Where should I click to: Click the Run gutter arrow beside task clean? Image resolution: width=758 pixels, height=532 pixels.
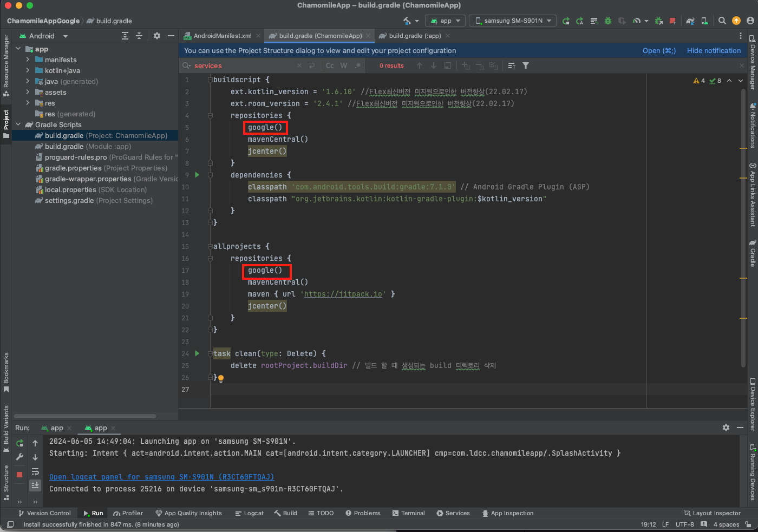coord(197,353)
